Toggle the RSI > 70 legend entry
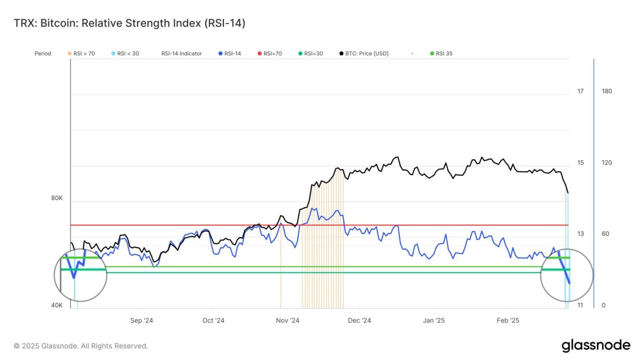 (81, 53)
